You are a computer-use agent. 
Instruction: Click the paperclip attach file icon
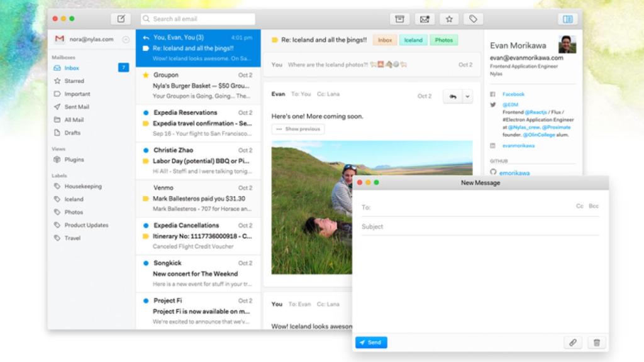[x=572, y=343]
